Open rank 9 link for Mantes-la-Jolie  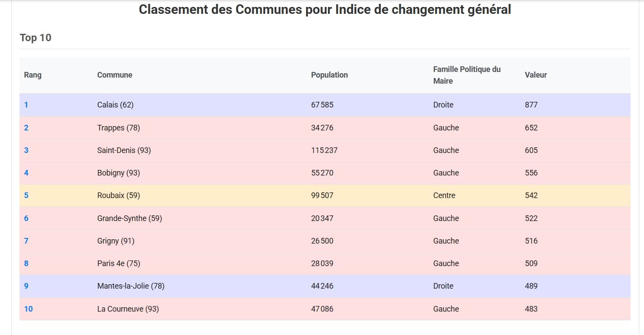point(26,286)
